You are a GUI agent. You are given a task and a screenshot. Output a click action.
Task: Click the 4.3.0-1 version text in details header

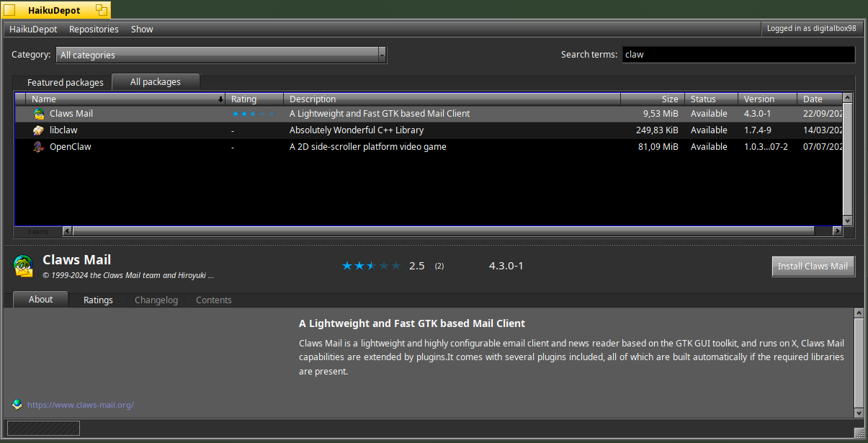(x=506, y=266)
